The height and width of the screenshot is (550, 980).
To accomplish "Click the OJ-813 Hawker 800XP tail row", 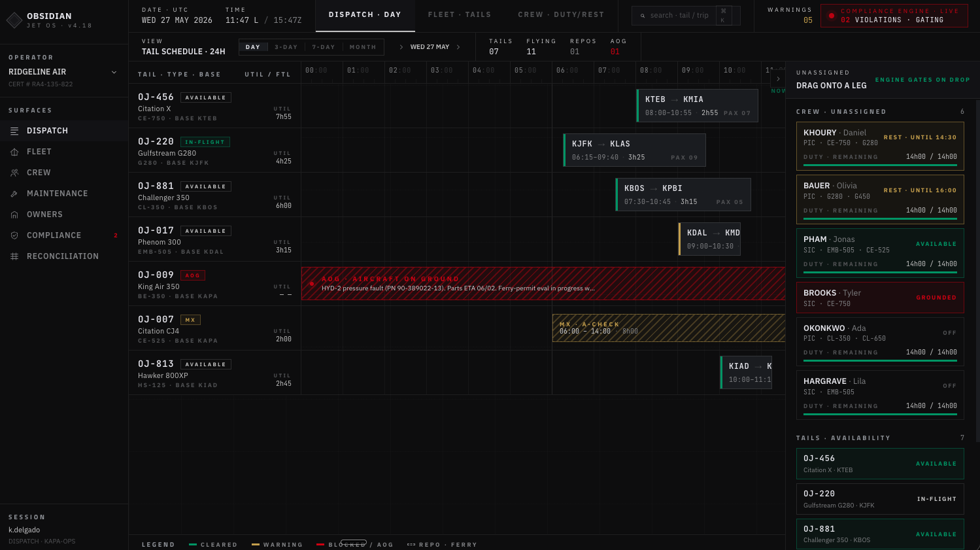I will [214, 373].
